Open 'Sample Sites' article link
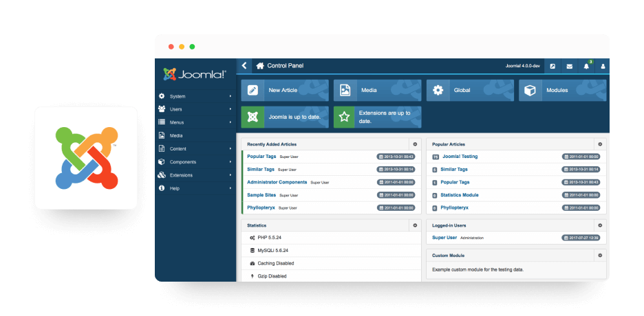This screenshot has width=644, height=316. pos(261,195)
